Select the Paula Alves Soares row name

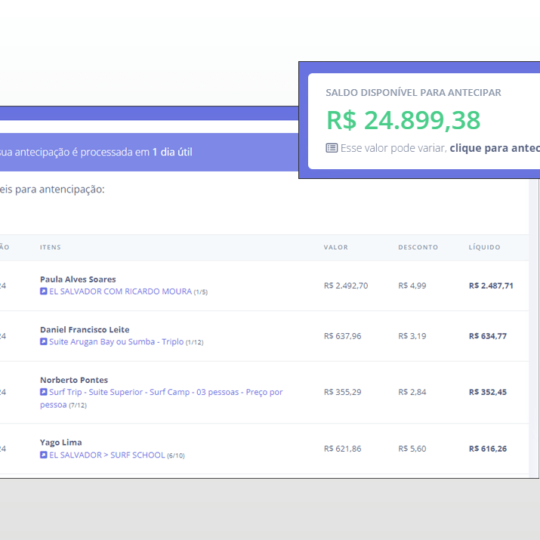(x=78, y=279)
